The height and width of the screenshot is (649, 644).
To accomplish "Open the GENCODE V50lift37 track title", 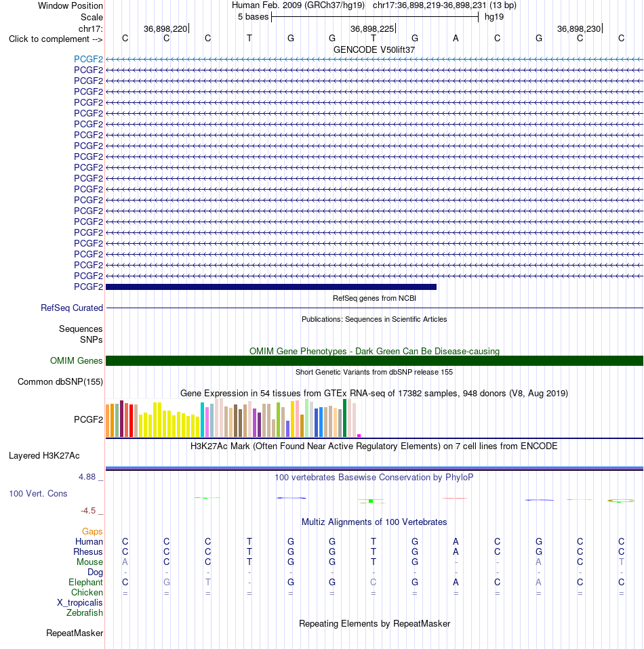I will [x=374, y=49].
